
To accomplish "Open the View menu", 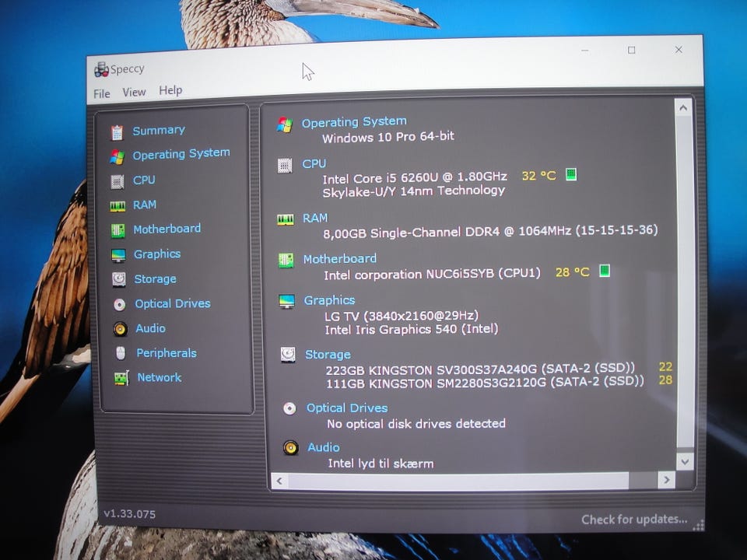I will coord(134,93).
